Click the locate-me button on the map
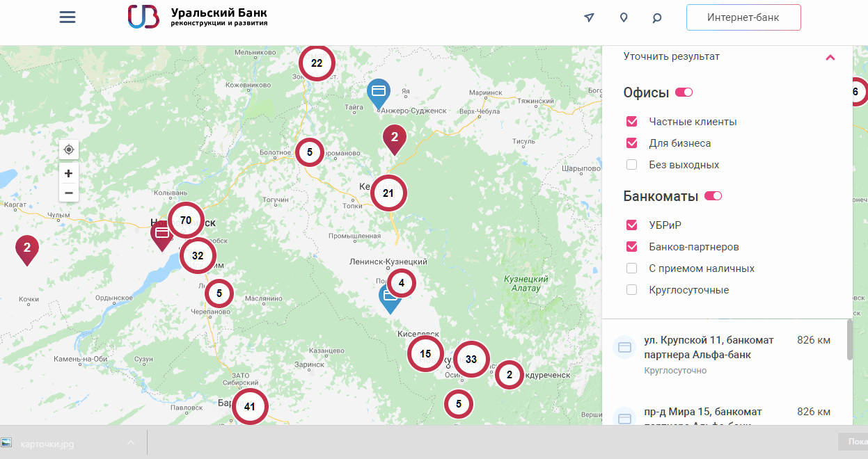This screenshot has width=868, height=459. [x=69, y=150]
